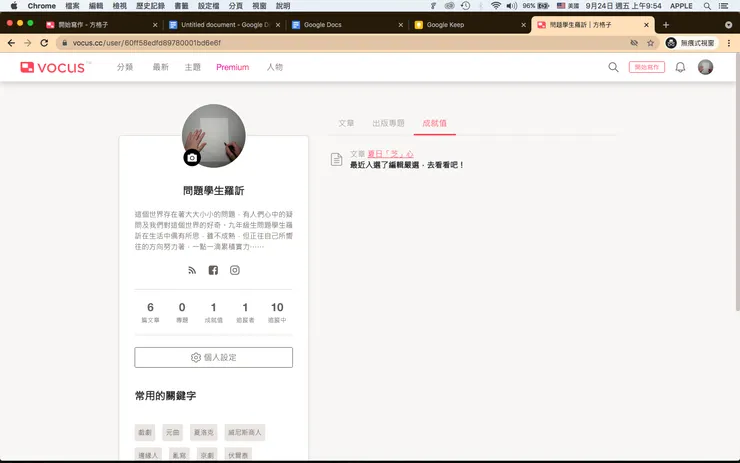This screenshot has width=740, height=463.
Task: Click the incognito 無痕式視窗 indicator
Action: (x=691, y=43)
